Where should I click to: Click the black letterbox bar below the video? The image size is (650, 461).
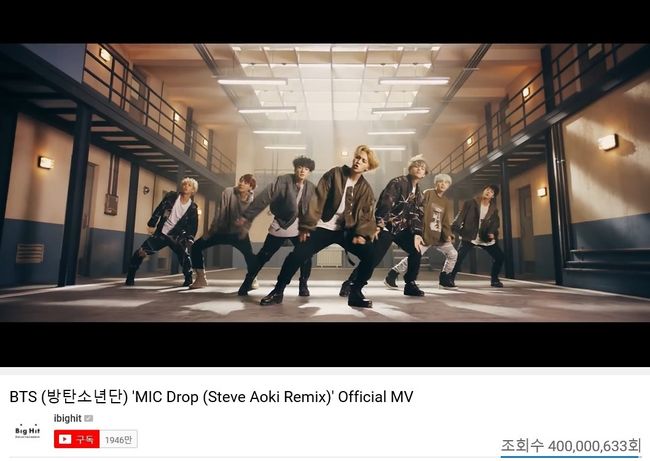click(325, 344)
